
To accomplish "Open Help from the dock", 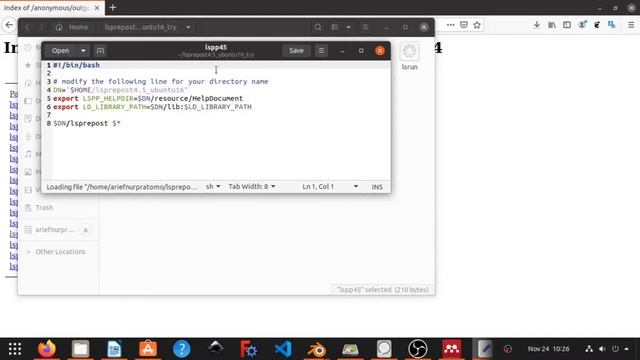I will click(182, 349).
